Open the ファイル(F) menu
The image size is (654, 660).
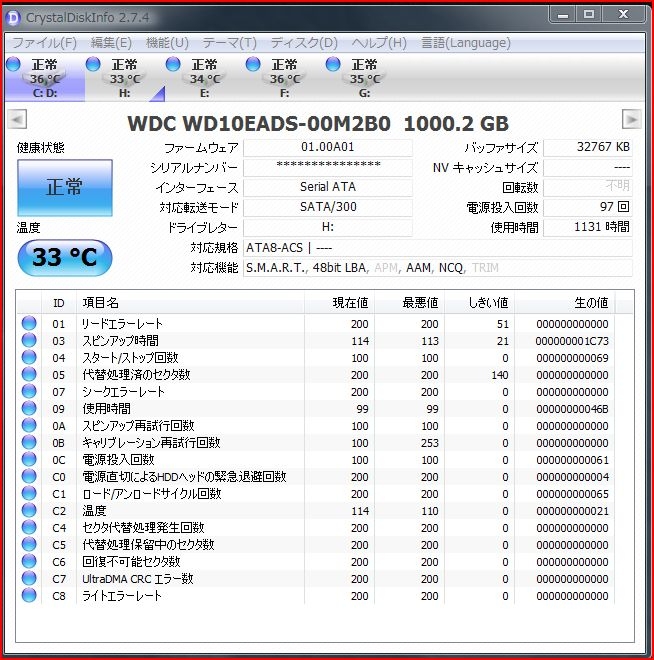(x=45, y=43)
